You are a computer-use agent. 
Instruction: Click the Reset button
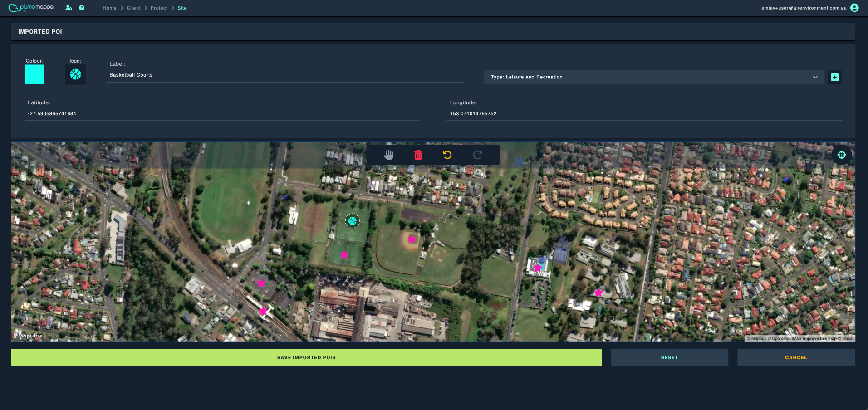pyautogui.click(x=669, y=357)
